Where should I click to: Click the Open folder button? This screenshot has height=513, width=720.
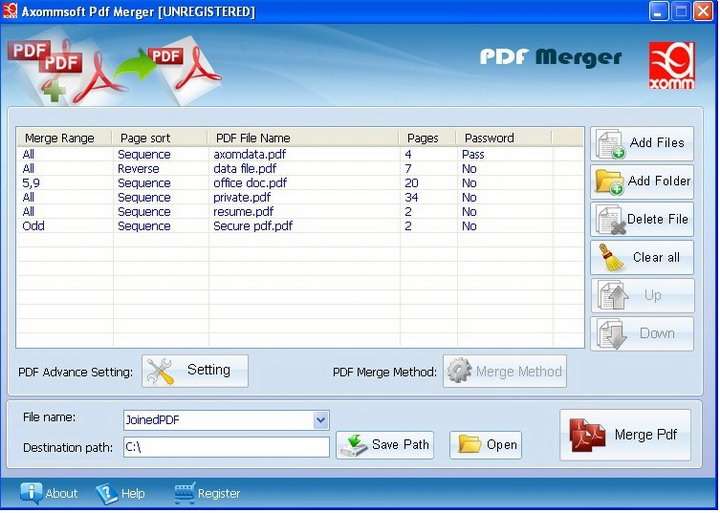tap(485, 445)
